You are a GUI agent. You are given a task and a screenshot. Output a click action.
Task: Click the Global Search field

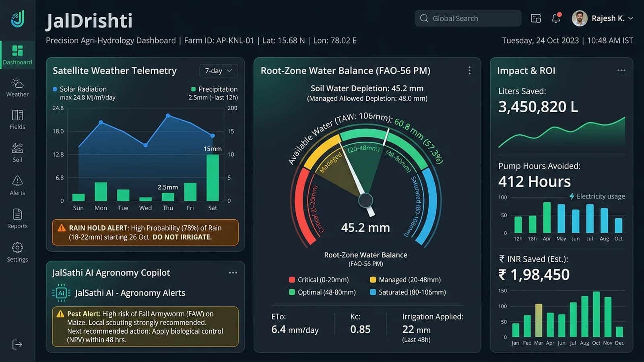(x=468, y=18)
